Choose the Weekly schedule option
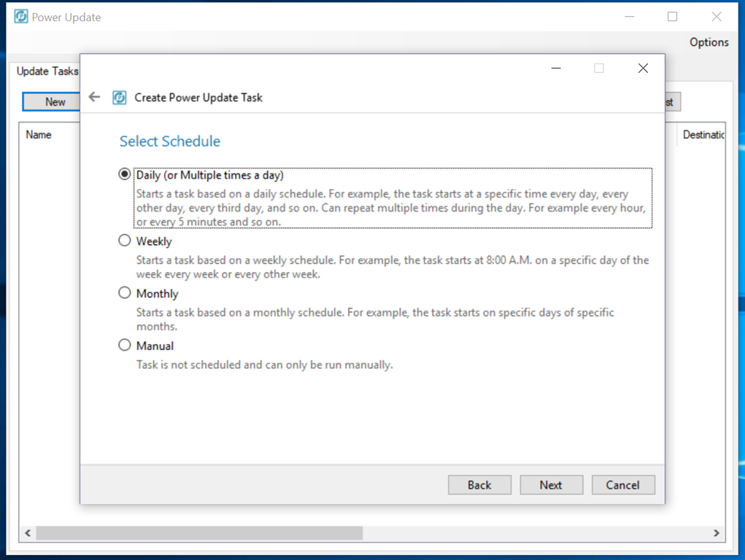The width and height of the screenshot is (745, 560). pos(125,241)
